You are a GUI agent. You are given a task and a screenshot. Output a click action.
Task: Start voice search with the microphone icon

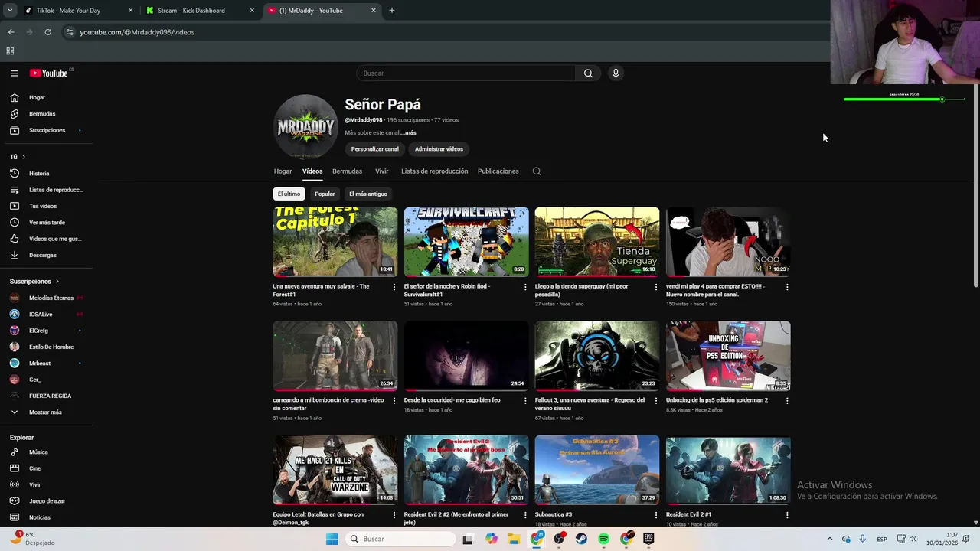click(616, 73)
